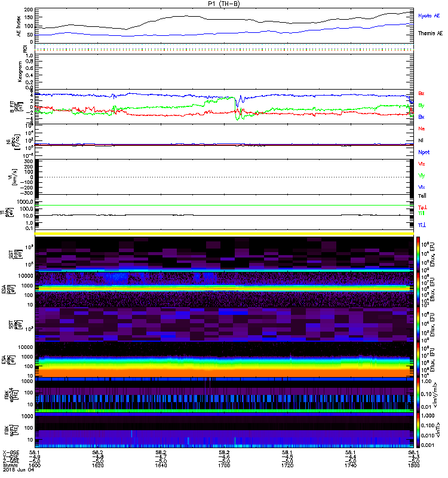
Task: Click the ESA ion energy spectrogram
Action: [x=224, y=289]
